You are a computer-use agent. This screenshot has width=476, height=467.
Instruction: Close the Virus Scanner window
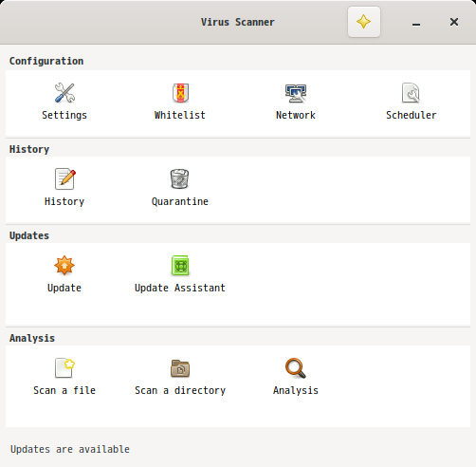[x=454, y=22]
